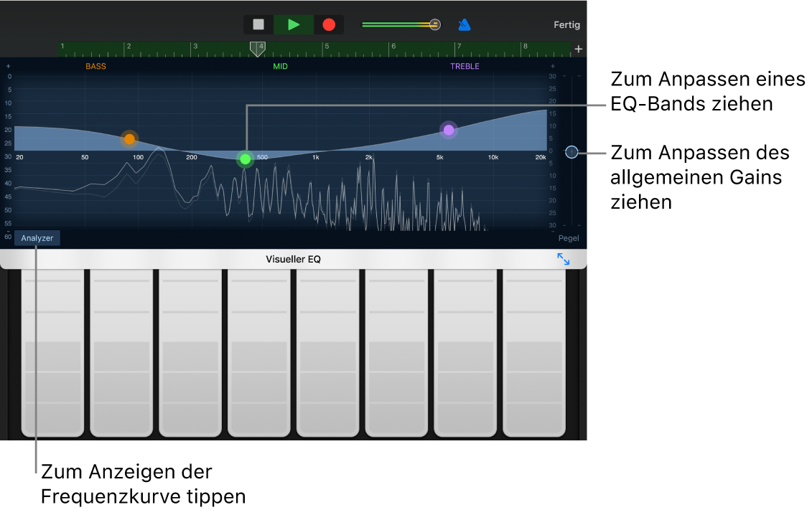This screenshot has height=515, width=812.
Task: Tap the Fertig button
Action: (566, 24)
